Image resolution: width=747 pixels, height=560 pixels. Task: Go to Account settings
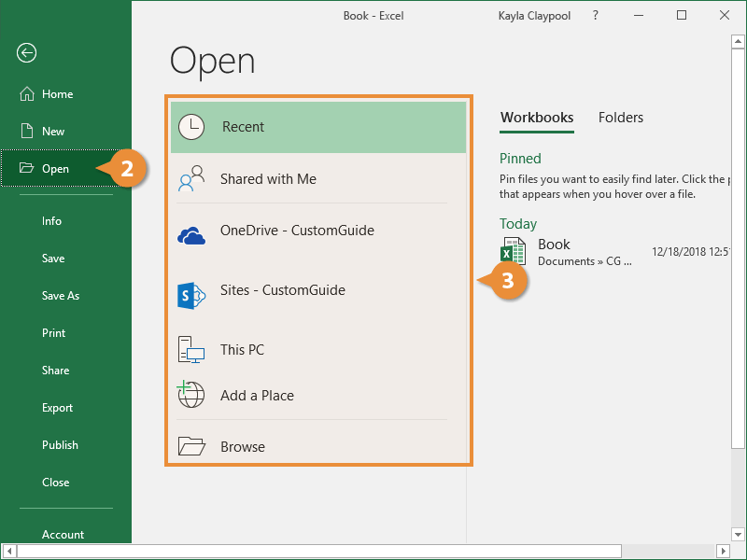click(63, 534)
